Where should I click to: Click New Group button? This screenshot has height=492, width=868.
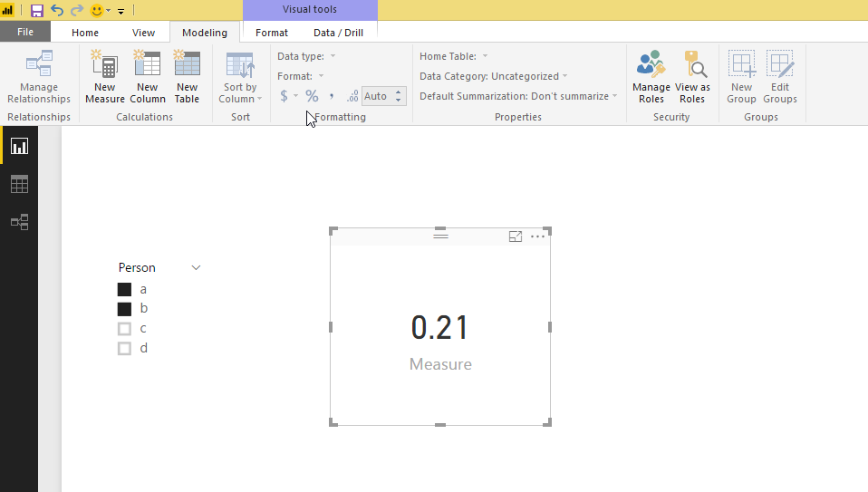point(741,77)
